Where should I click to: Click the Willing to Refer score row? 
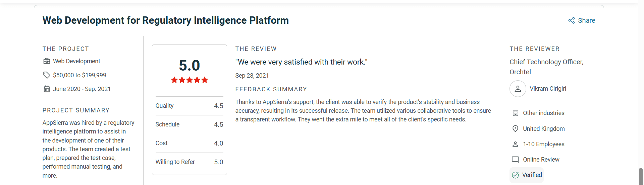tap(189, 162)
